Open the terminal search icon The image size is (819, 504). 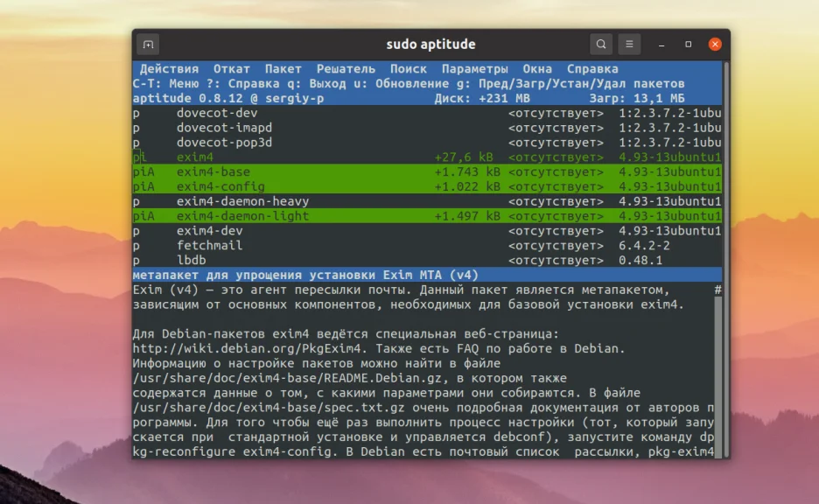(600, 43)
